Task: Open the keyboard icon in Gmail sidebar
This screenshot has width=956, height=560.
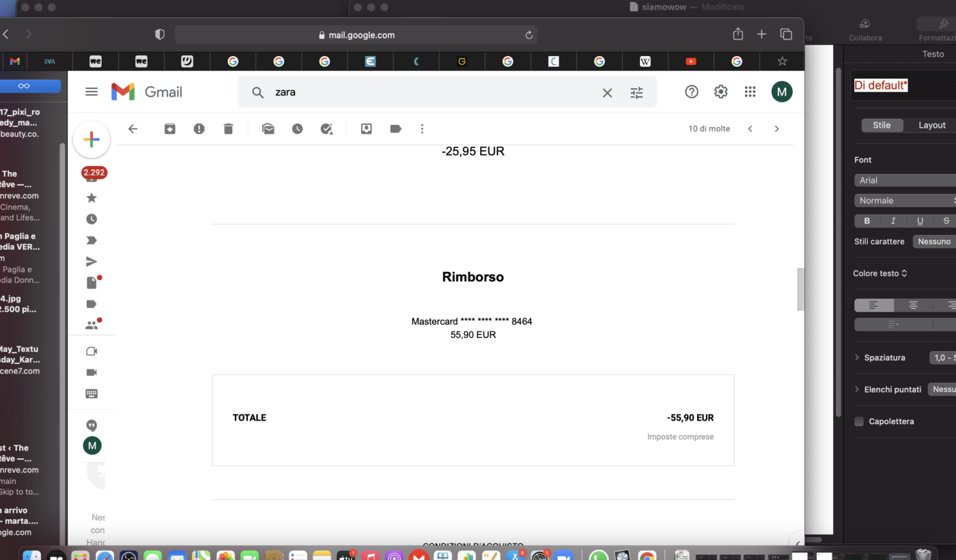Action: [92, 393]
